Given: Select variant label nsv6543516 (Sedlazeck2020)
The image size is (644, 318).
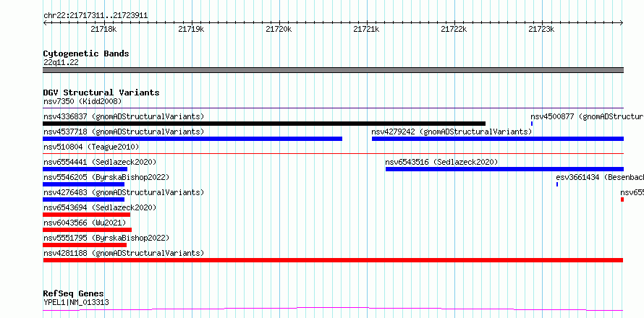Looking at the screenshot, I should [441, 162].
